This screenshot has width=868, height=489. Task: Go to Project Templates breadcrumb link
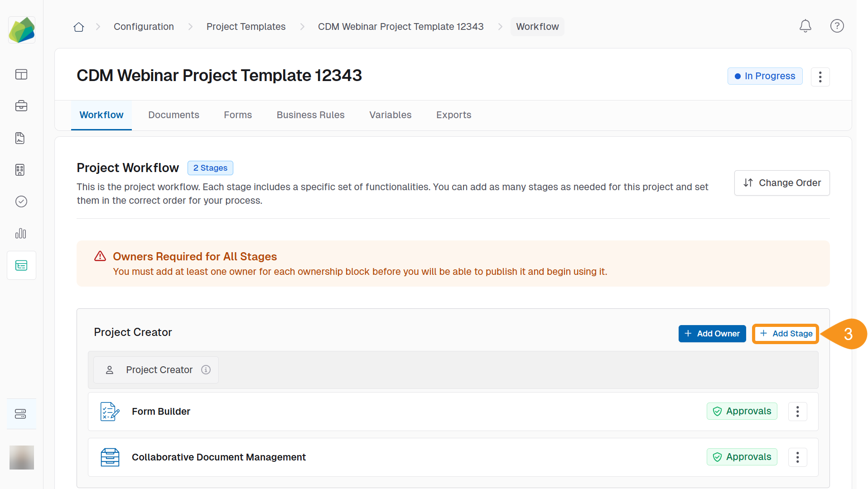tap(246, 27)
